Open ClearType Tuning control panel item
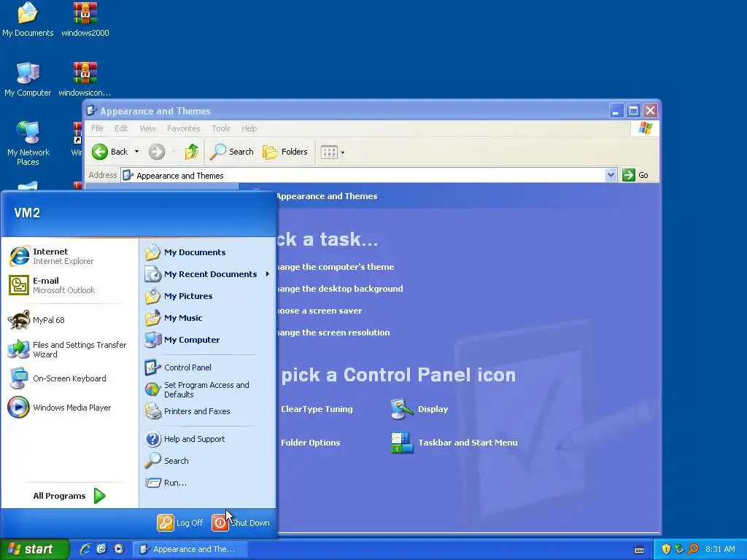 pos(317,409)
